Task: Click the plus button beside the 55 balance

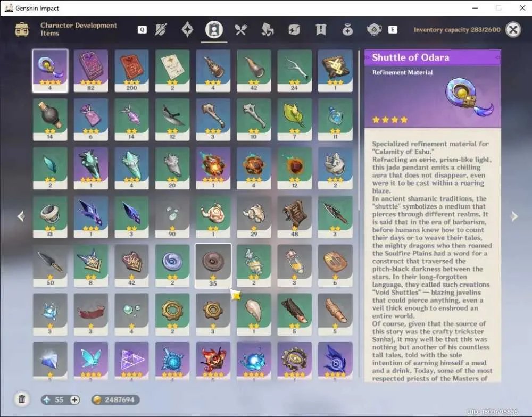Action: (x=74, y=399)
